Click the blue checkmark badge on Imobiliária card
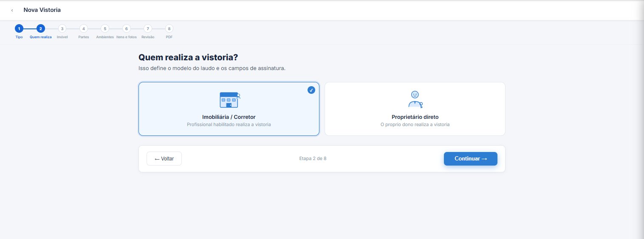 [311, 90]
